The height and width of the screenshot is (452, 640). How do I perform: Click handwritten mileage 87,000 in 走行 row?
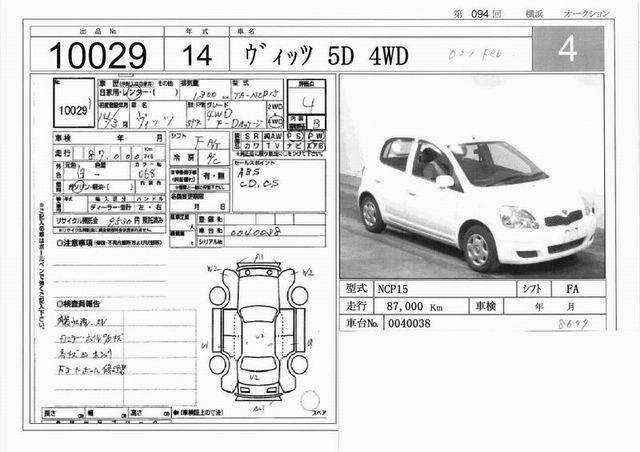coord(114,155)
